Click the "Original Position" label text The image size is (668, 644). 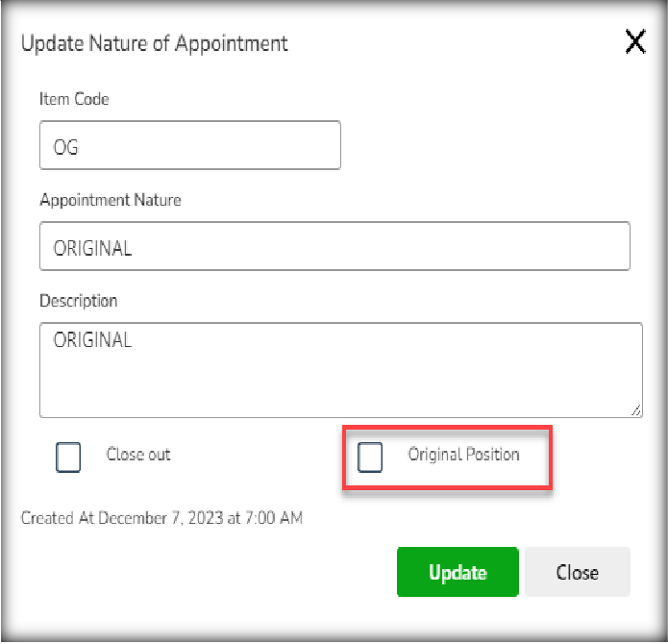[x=463, y=455]
